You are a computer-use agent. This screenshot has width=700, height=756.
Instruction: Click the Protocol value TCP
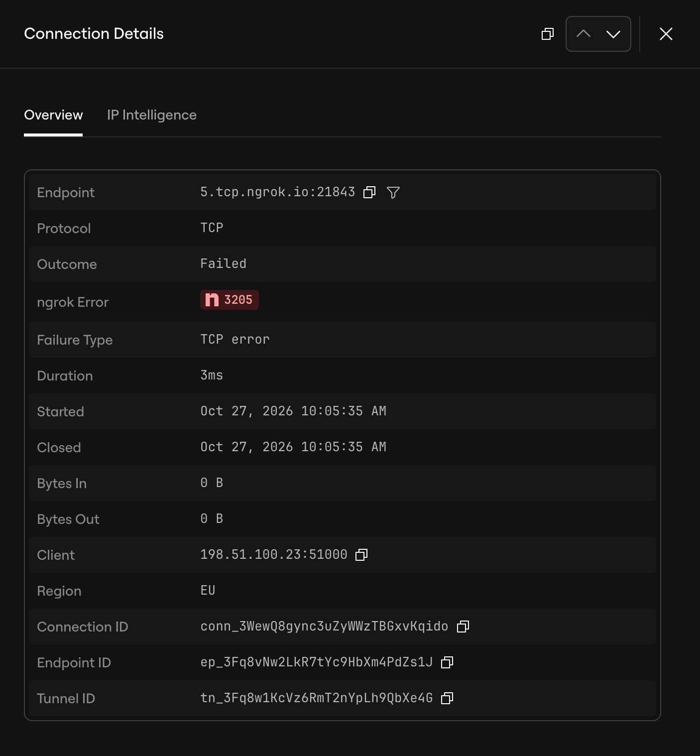(x=212, y=228)
